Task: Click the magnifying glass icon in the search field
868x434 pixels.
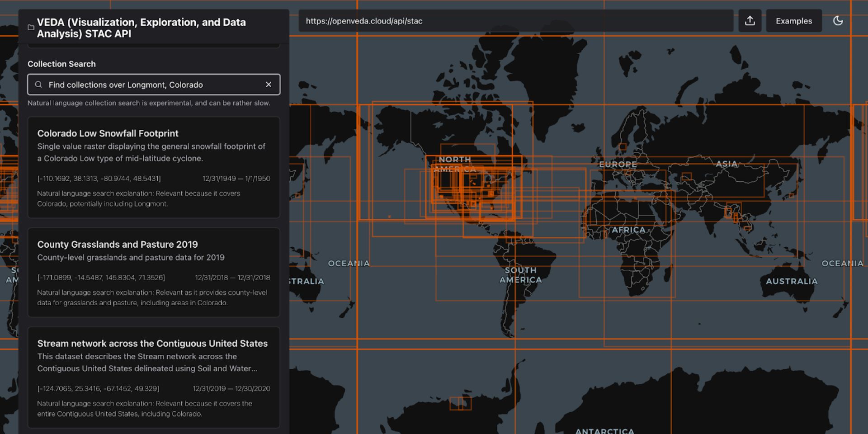Action: coord(40,85)
